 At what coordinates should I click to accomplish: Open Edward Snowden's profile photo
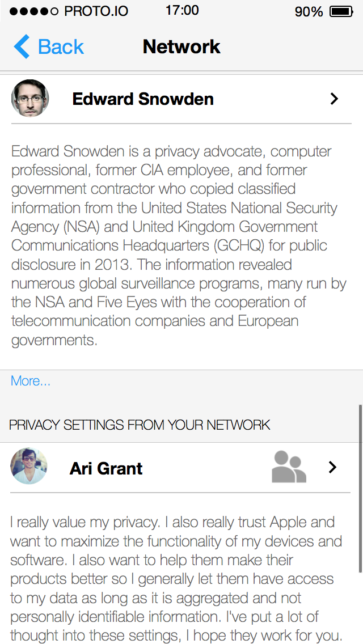[x=30, y=98]
